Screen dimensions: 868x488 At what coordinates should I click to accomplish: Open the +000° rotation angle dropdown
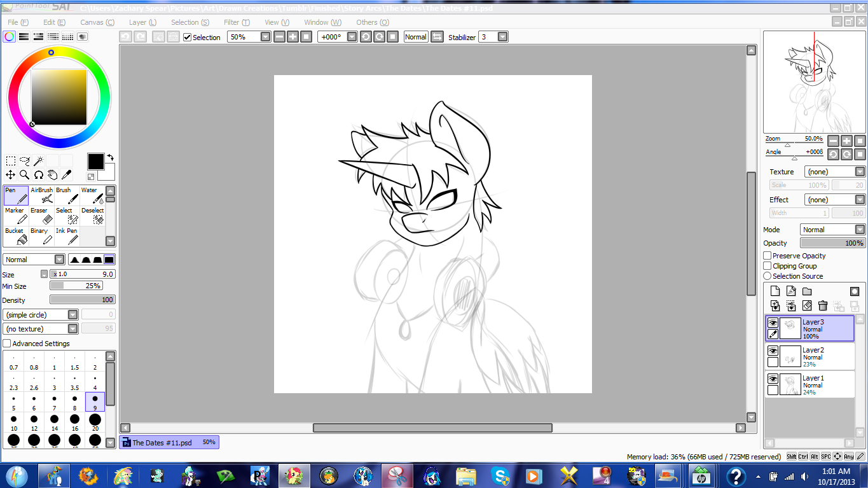[x=352, y=37]
